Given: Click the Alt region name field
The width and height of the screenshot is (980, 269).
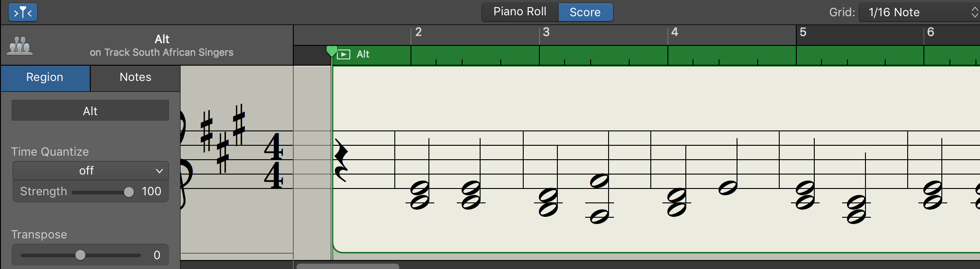Looking at the screenshot, I should 90,111.
